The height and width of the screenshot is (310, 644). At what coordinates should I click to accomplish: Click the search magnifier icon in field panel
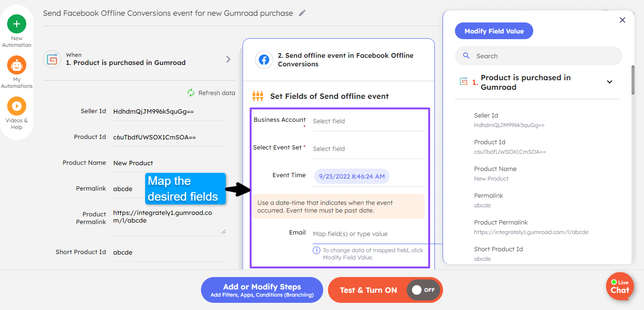point(466,55)
